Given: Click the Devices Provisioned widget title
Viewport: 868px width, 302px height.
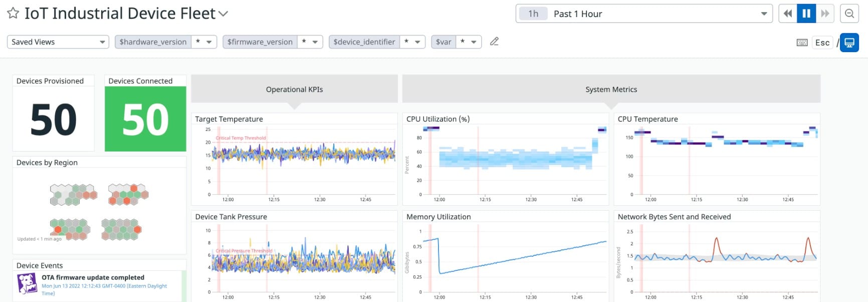Looking at the screenshot, I should pos(50,81).
